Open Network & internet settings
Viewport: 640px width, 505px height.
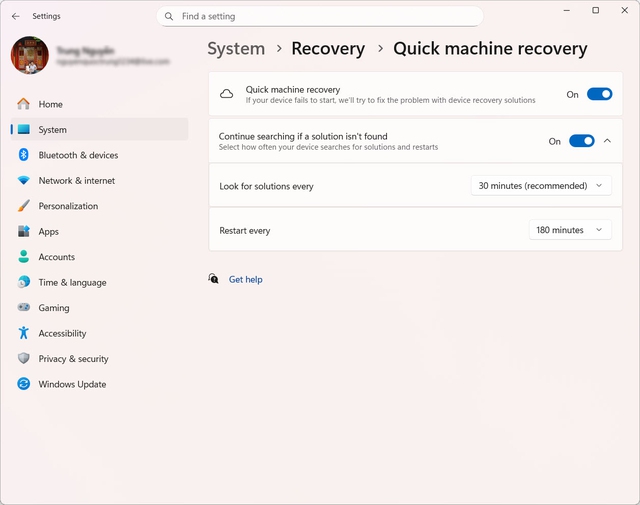(x=99, y=180)
